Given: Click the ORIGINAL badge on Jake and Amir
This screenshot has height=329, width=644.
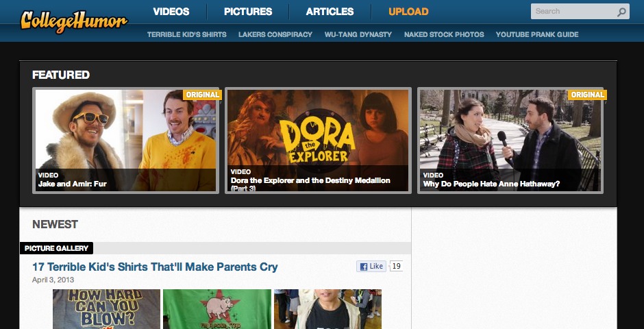Looking at the screenshot, I should (x=202, y=95).
